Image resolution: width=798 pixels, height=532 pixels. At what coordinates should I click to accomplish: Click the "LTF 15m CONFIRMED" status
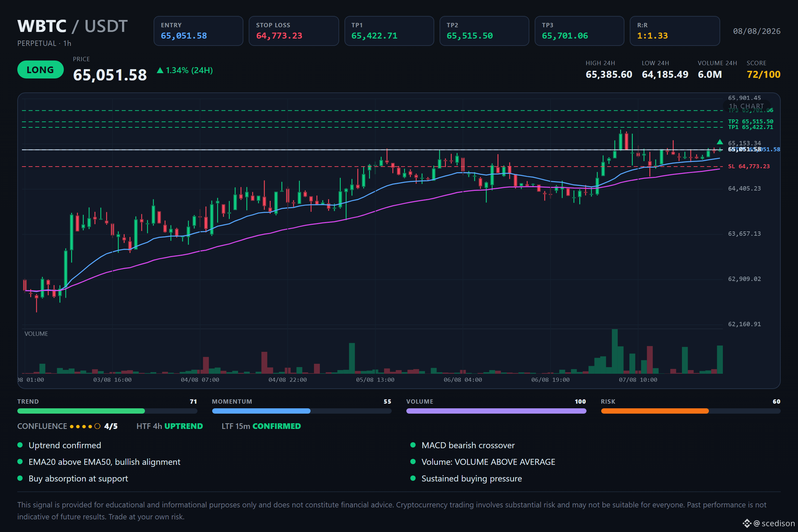[x=261, y=426]
